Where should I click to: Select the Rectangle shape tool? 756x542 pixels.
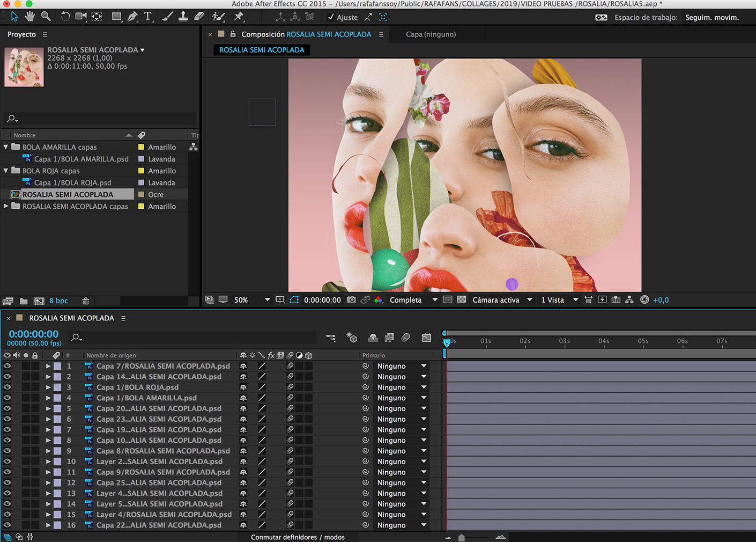[x=116, y=17]
